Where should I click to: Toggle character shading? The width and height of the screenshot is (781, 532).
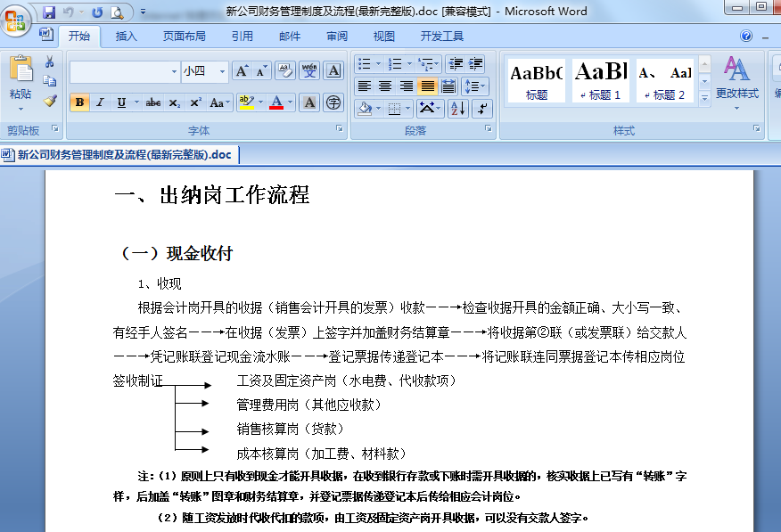pos(309,102)
